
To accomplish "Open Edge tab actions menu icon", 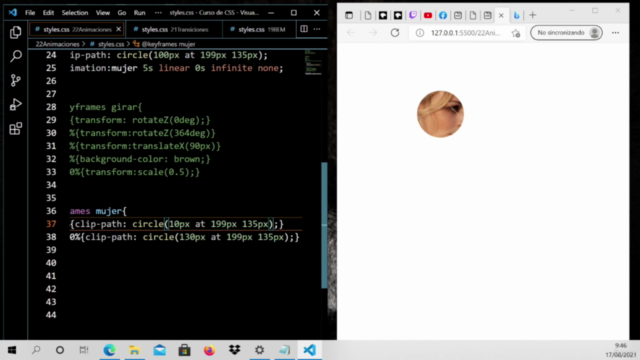I will [x=349, y=16].
